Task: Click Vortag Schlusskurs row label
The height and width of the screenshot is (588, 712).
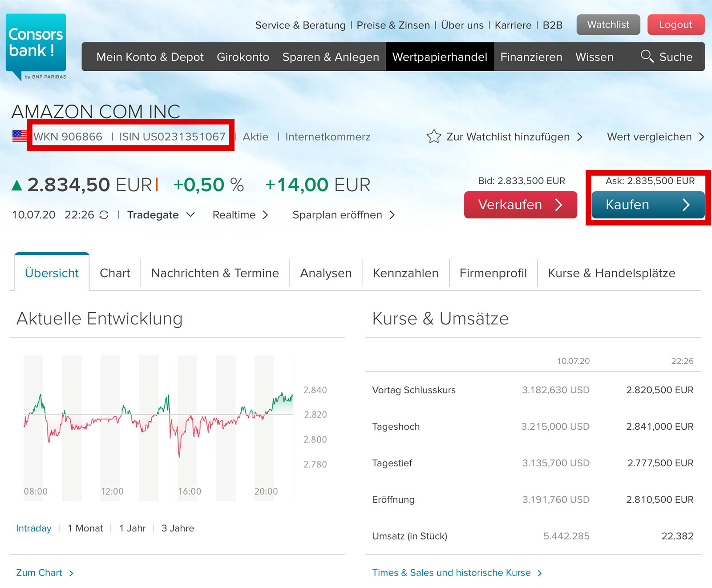Action: [414, 390]
